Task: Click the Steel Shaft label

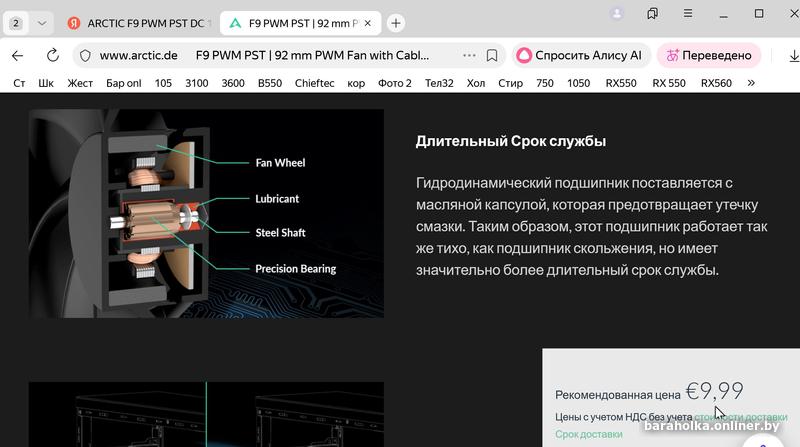Action: (280, 233)
